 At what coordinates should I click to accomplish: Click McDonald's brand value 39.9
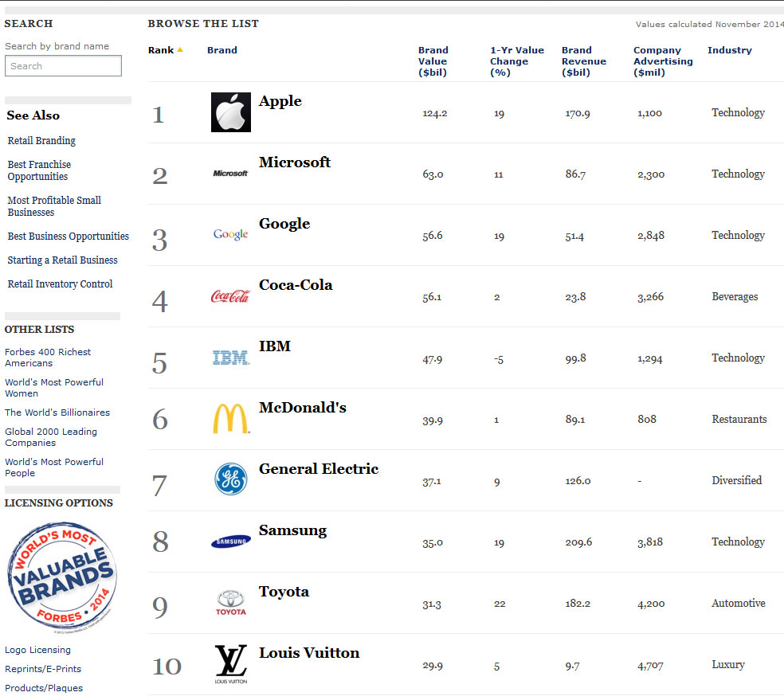[433, 420]
